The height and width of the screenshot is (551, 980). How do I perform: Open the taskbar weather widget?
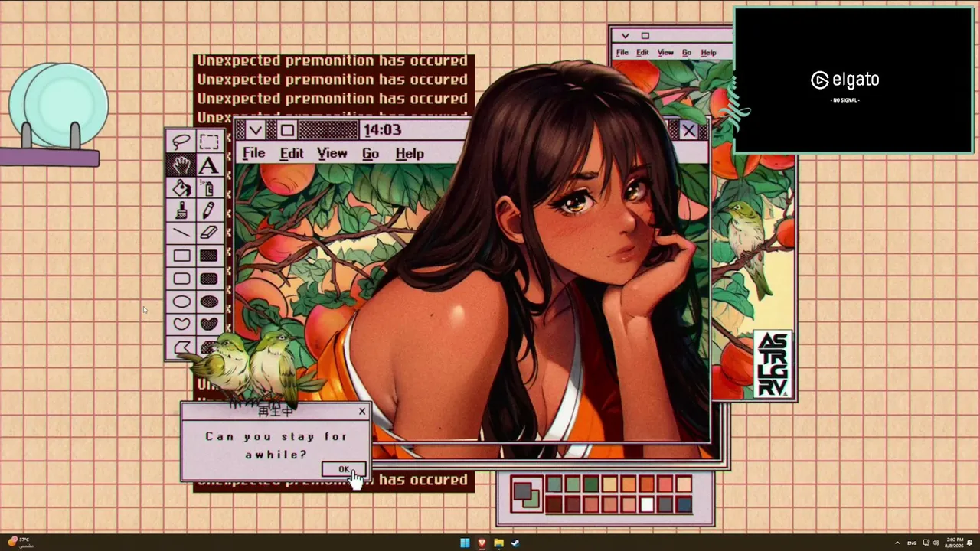coord(21,543)
